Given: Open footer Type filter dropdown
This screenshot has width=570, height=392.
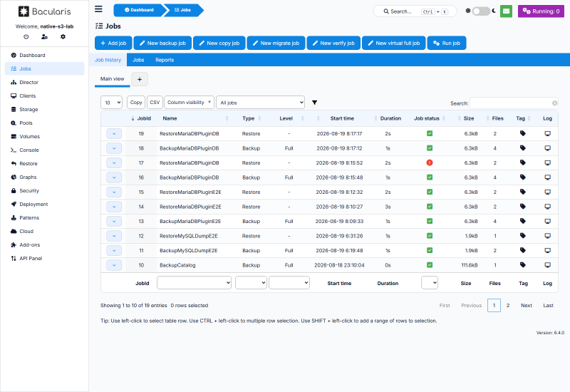Looking at the screenshot, I should [252, 282].
